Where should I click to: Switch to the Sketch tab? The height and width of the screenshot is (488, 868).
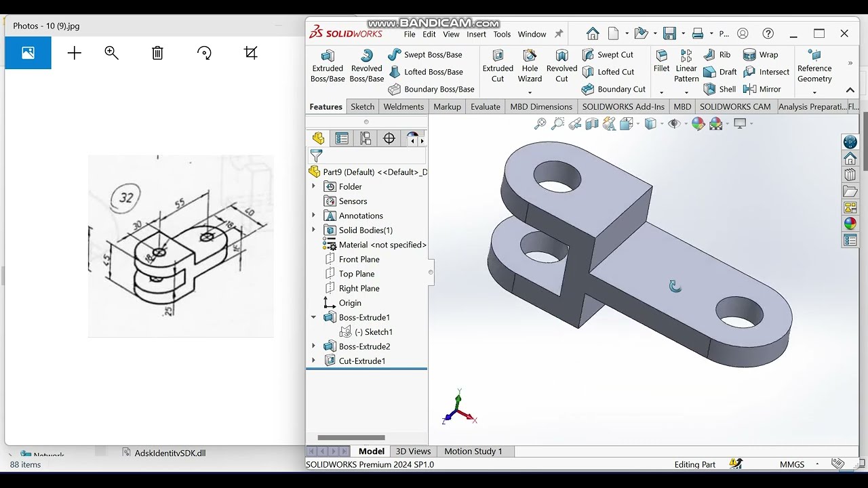(362, 106)
